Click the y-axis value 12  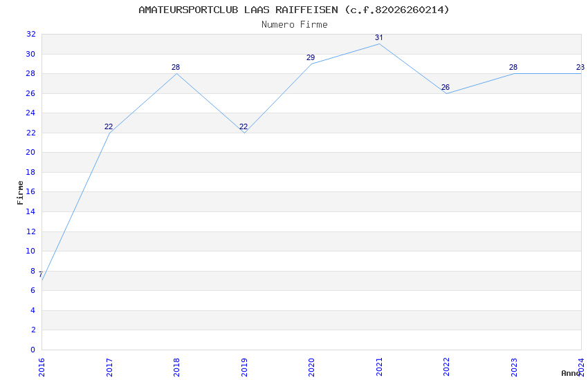click(x=30, y=231)
